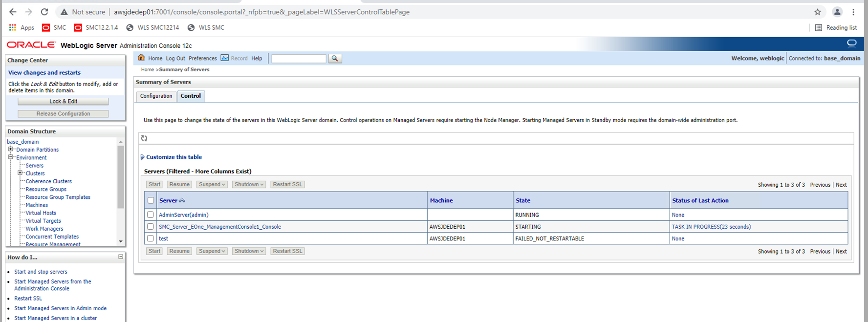
Task: Expand the Clusters tree node
Action: pyautogui.click(x=20, y=173)
